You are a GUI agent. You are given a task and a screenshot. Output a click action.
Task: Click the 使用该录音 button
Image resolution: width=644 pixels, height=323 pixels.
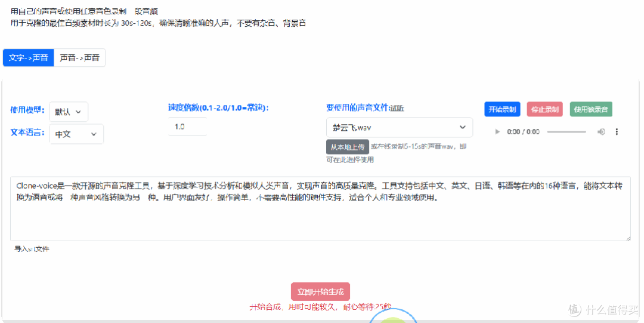(591, 109)
